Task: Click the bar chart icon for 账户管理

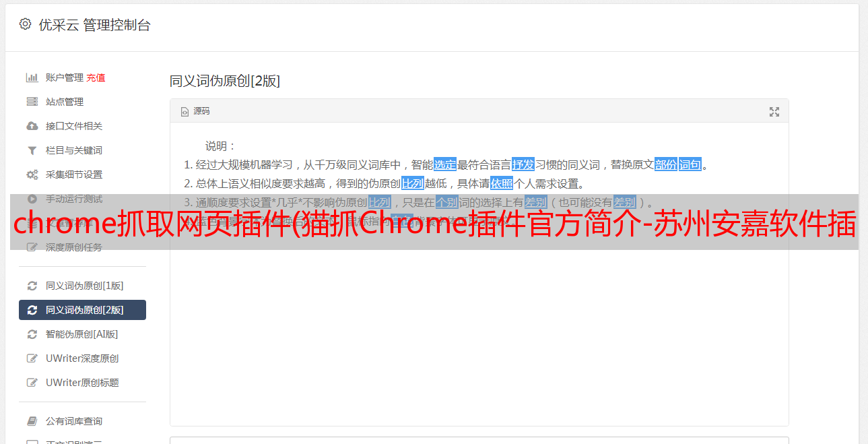Action: [32, 77]
